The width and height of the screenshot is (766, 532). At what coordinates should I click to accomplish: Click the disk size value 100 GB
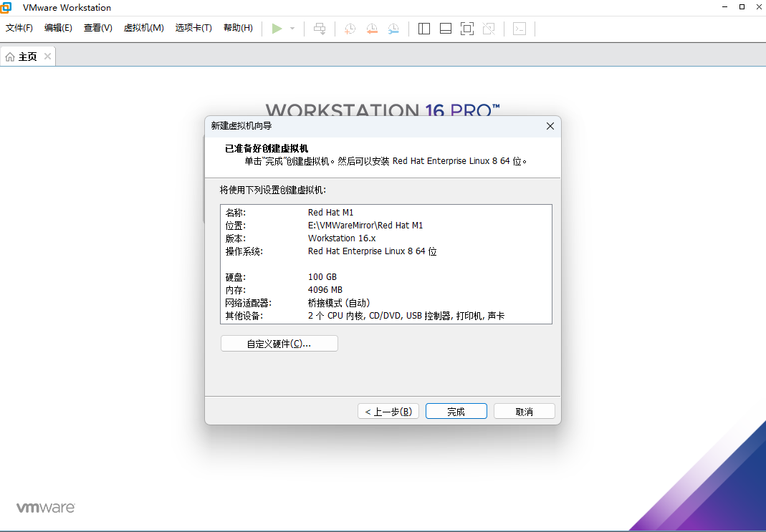[x=322, y=276]
